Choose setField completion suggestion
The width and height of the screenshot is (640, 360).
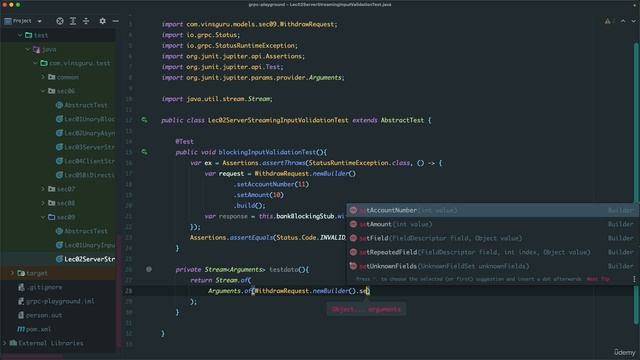[491, 238]
